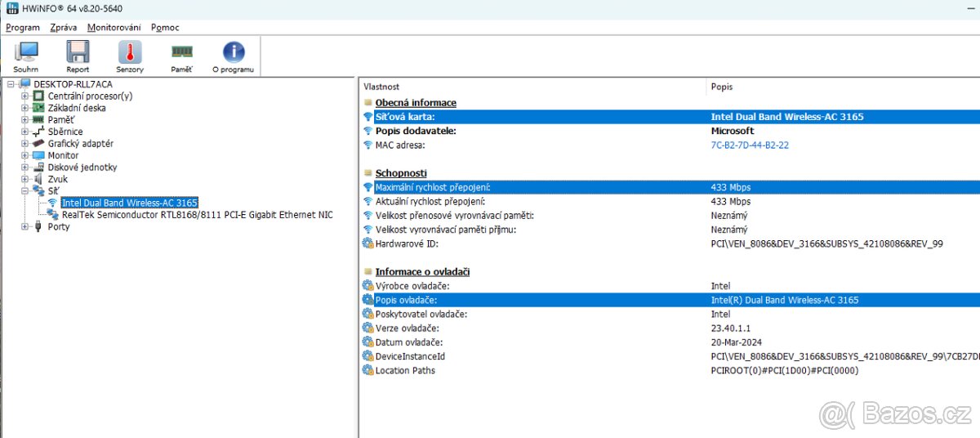Click the Centrální procesor(y) chip icon

38,96
